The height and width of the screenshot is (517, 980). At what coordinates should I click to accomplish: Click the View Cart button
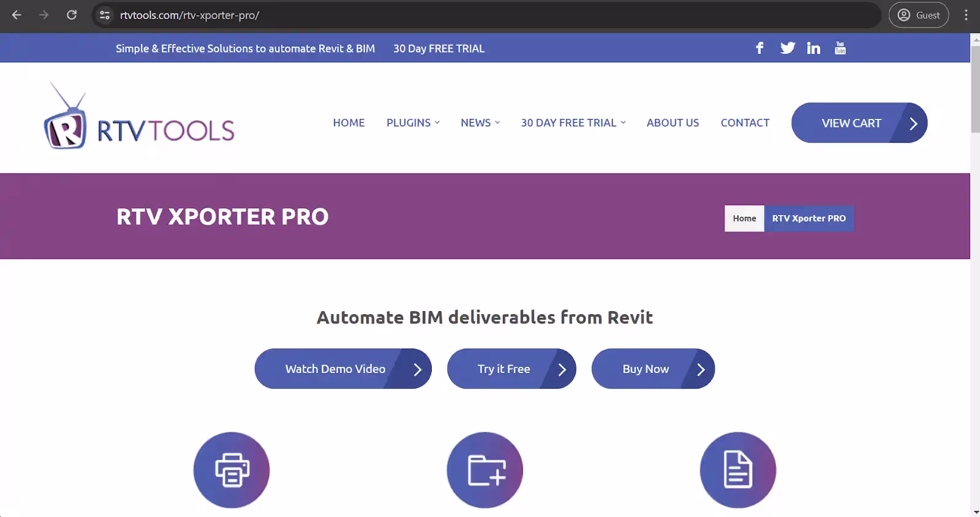click(859, 123)
